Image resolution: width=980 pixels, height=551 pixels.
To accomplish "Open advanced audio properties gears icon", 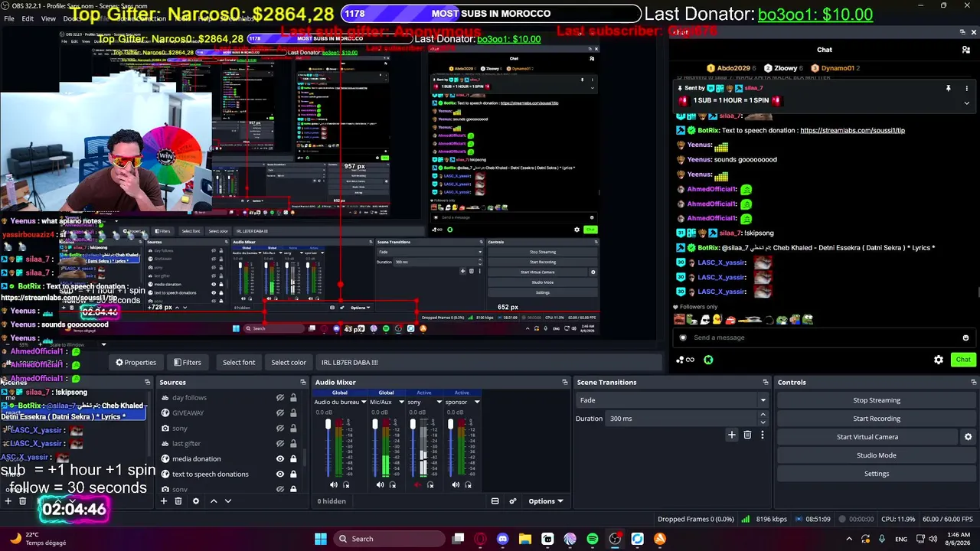I will (513, 501).
